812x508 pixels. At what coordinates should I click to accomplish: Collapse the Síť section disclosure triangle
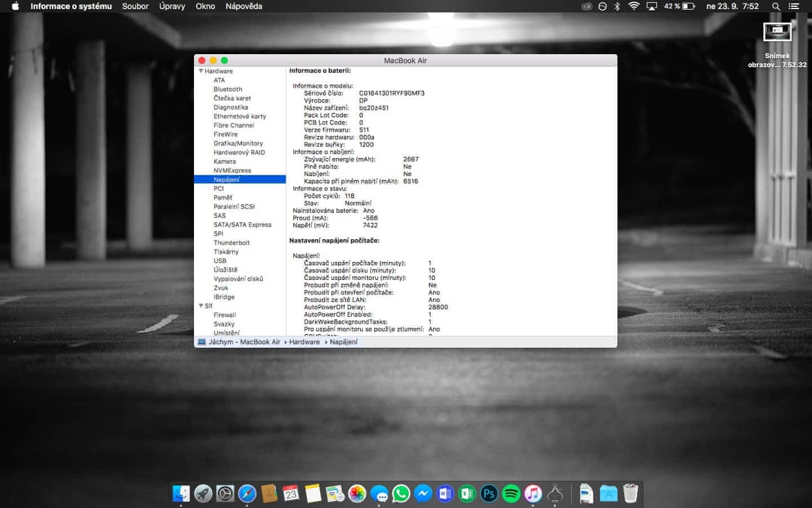click(x=201, y=306)
